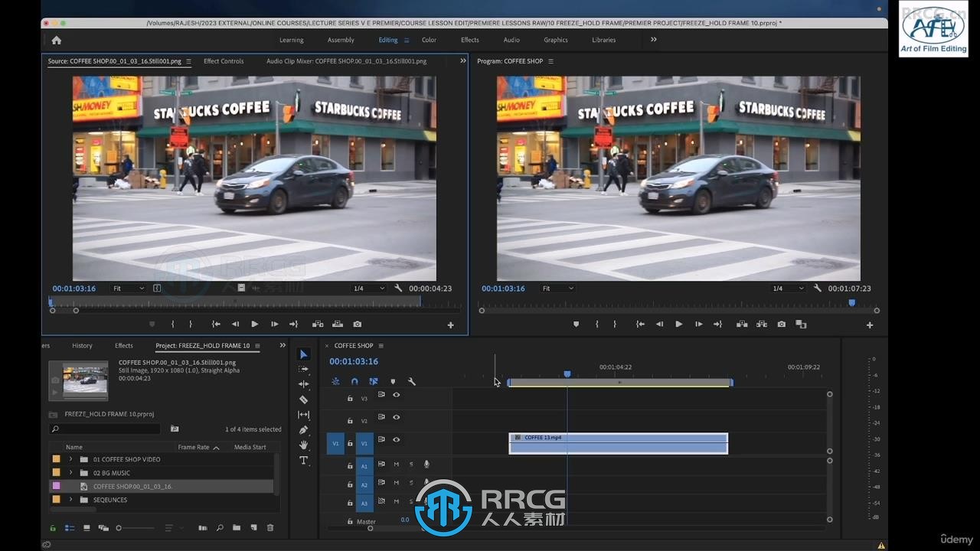The height and width of the screenshot is (551, 980).
Task: Toggle V3 track output eye
Action: tap(396, 395)
